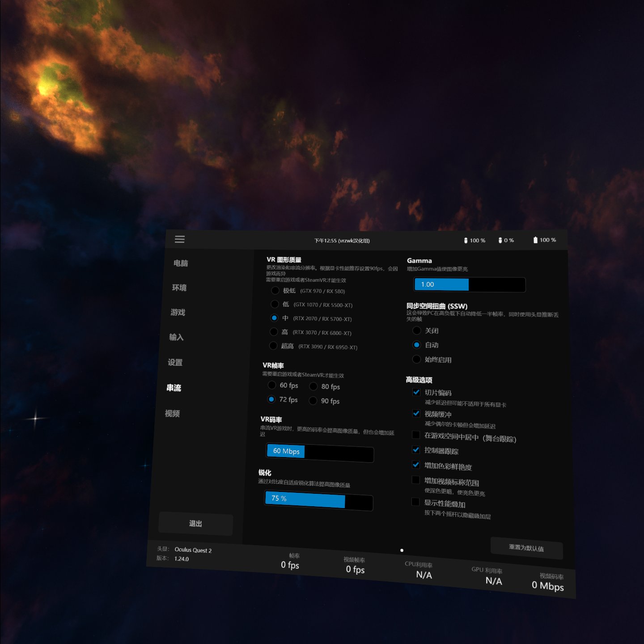
Task: Click the 重置为默认值 button
Action: pos(526,548)
